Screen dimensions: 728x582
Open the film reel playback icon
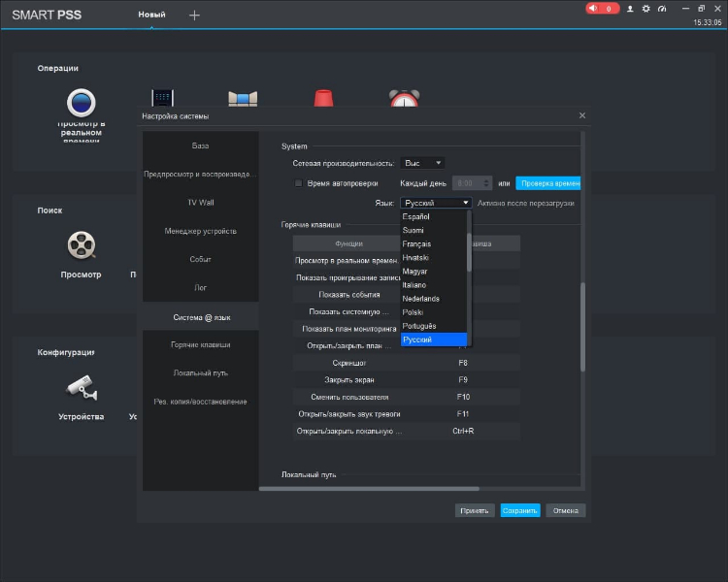point(82,245)
